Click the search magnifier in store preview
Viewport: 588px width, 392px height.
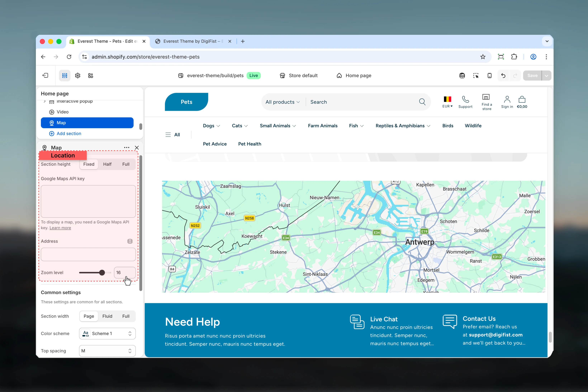pyautogui.click(x=422, y=102)
